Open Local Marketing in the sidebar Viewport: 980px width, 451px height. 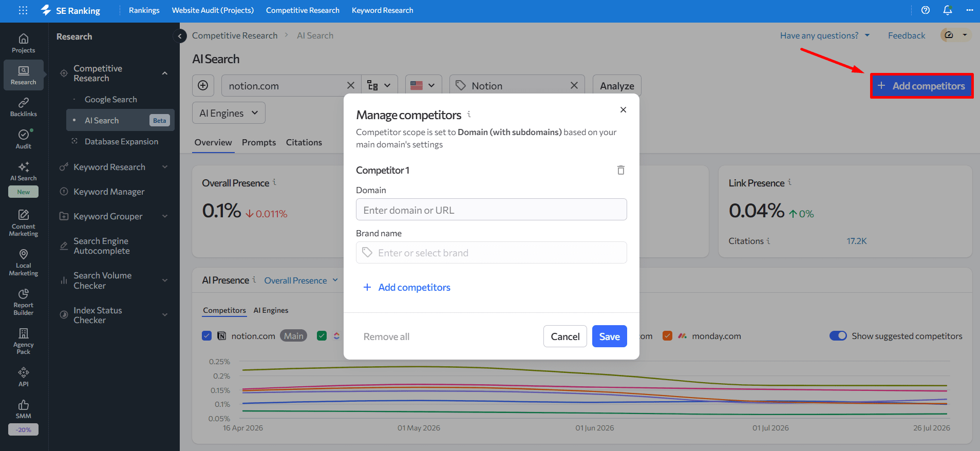[x=24, y=262]
